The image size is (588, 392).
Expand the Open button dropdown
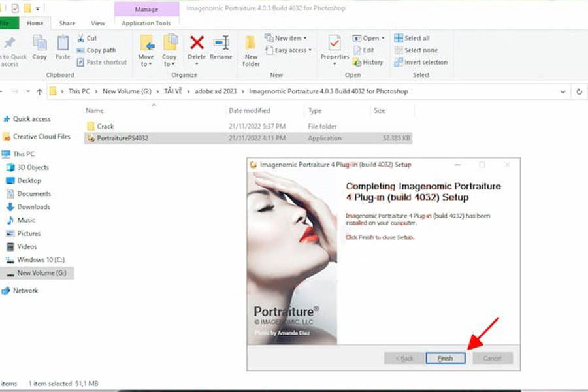coord(383,38)
